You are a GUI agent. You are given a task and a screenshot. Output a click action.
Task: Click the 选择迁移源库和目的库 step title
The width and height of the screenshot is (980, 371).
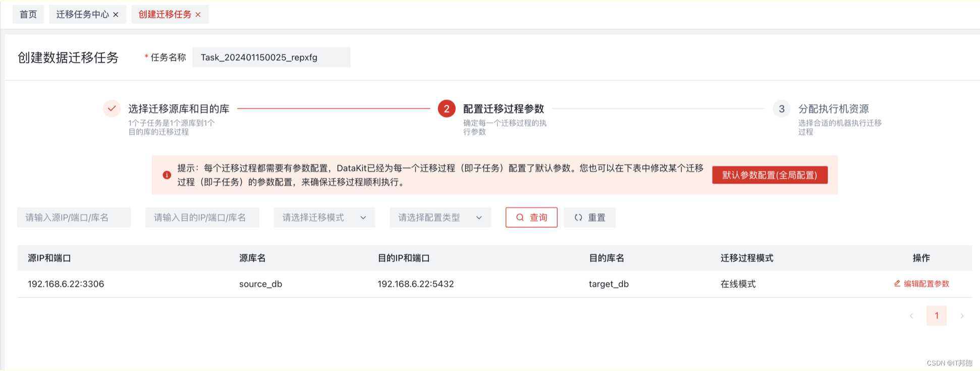click(179, 109)
